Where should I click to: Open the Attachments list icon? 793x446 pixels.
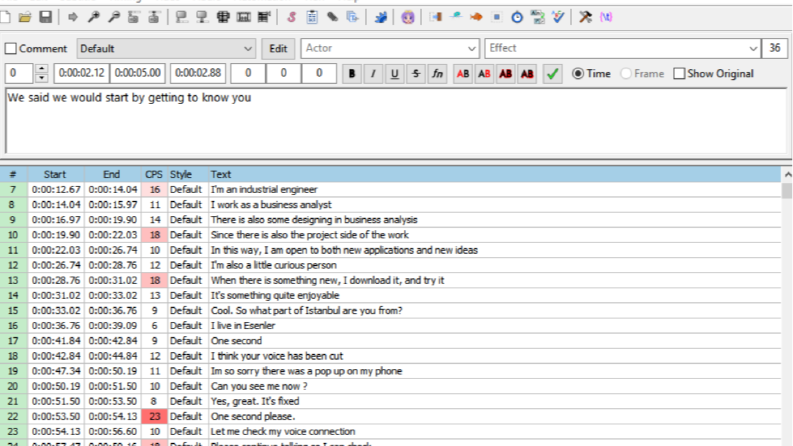coord(332,17)
